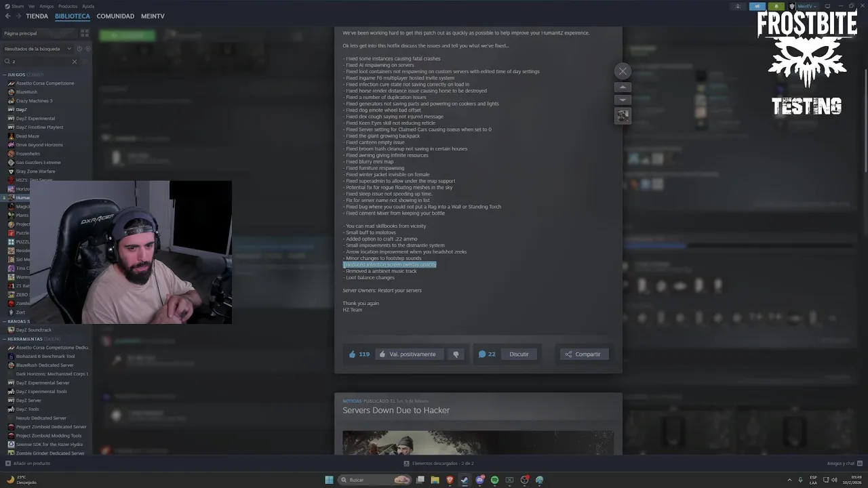Image resolution: width=868 pixels, height=488 pixels.
Task: Close the news overlay with the X button
Action: click(623, 71)
